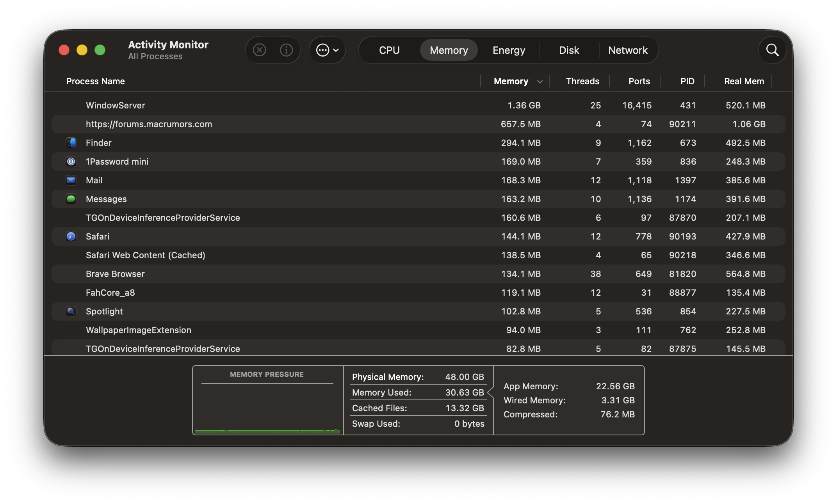Close the Activity Monitor window
Screen dimensions: 837x504
coord(64,50)
